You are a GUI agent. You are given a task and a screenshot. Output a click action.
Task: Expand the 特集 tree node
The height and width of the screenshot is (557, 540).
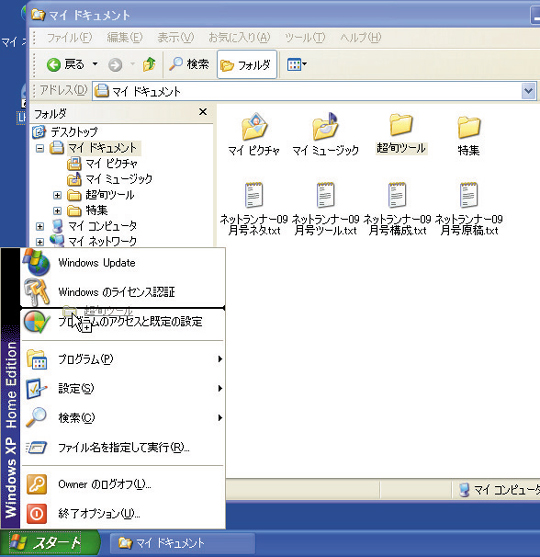(57, 211)
